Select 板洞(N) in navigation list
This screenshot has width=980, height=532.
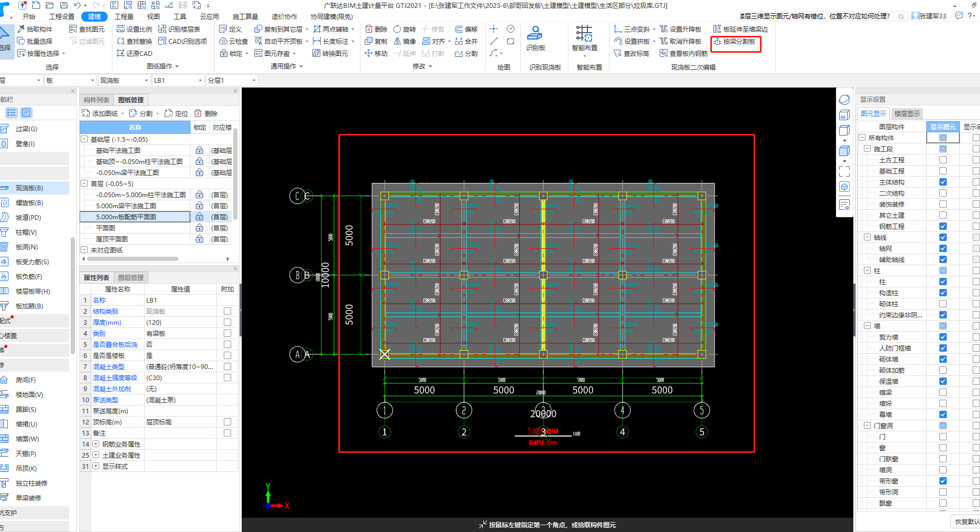pyautogui.click(x=26, y=247)
